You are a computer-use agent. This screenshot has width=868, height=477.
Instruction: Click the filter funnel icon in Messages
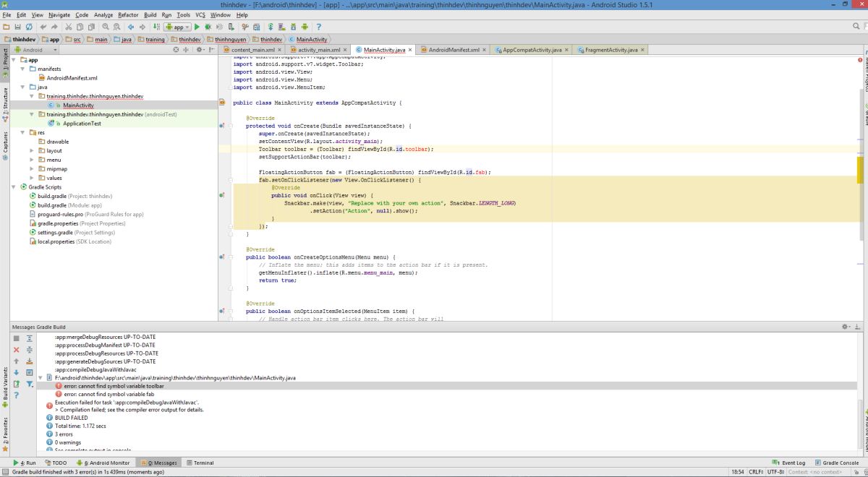click(x=30, y=384)
